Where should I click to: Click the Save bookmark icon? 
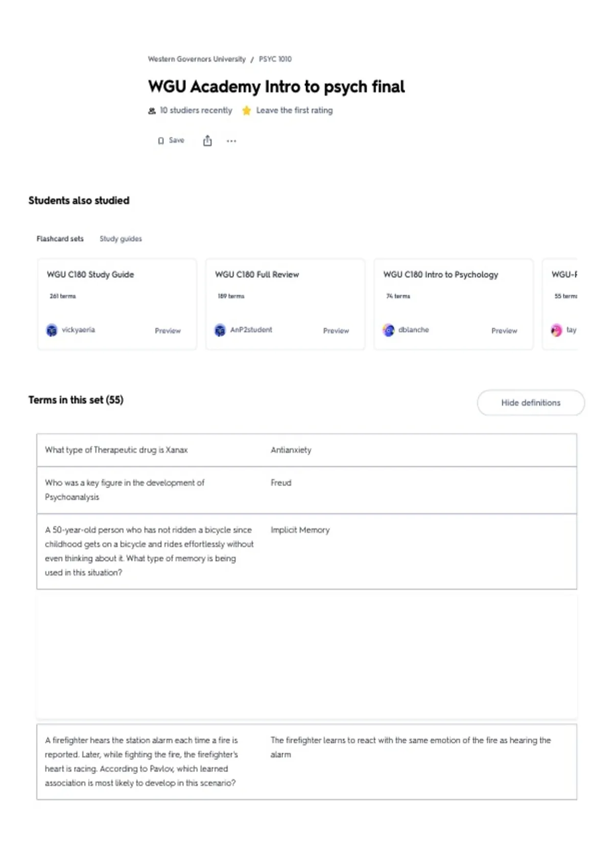(161, 141)
